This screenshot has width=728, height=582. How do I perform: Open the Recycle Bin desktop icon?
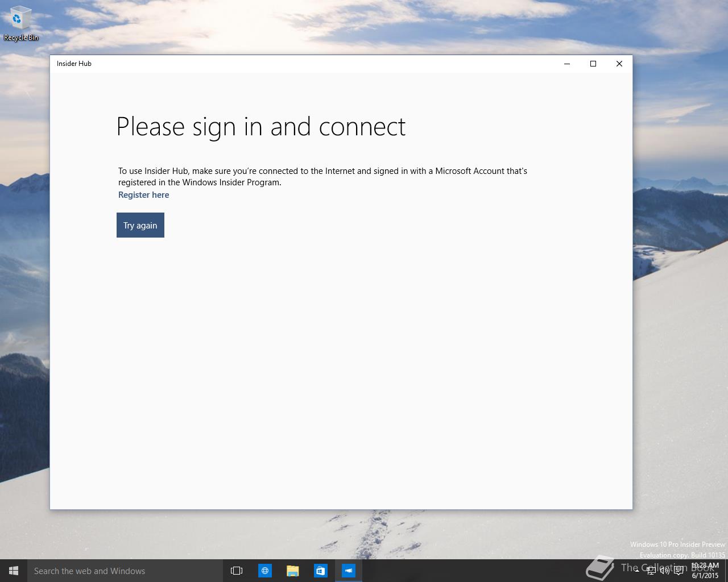(20, 24)
